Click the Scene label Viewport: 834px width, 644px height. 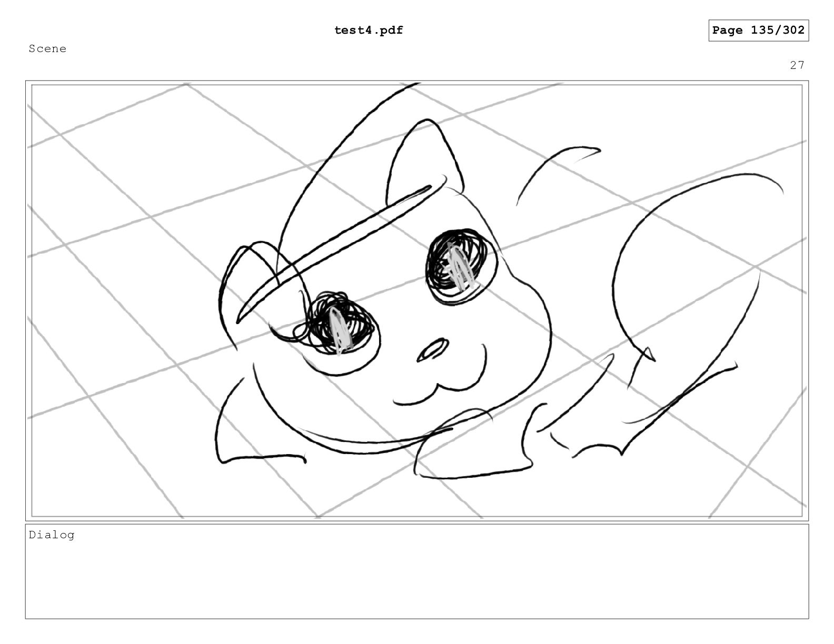click(48, 49)
